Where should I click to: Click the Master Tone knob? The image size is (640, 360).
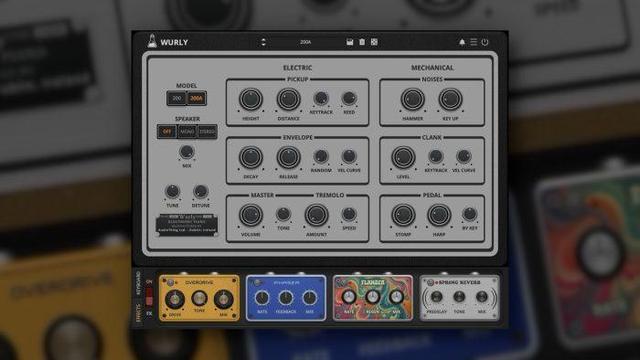point(283,214)
